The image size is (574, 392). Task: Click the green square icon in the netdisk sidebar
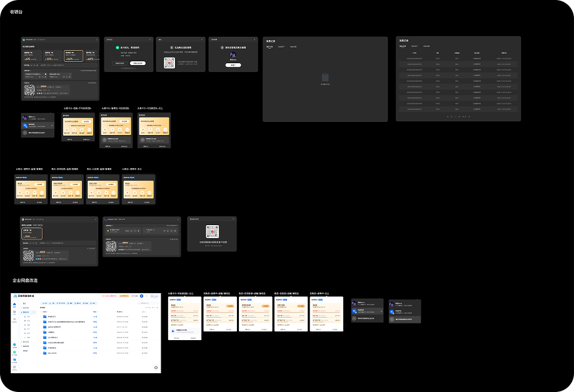coord(14,352)
